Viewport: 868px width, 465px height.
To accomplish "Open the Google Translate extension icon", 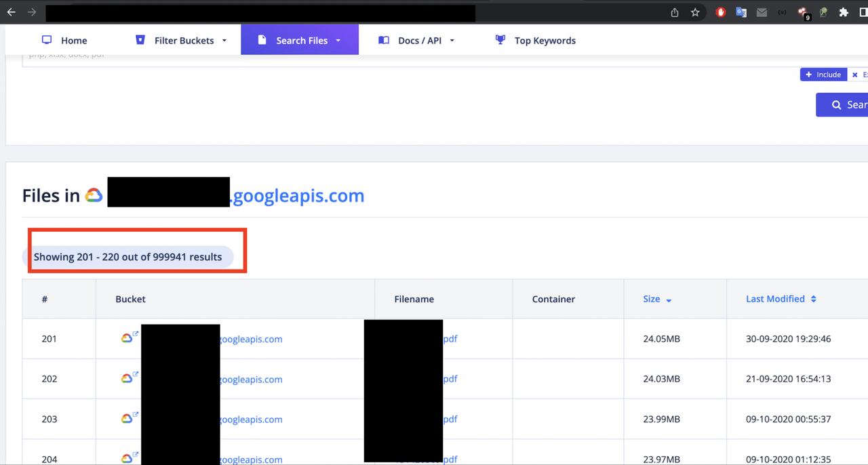I will [741, 12].
